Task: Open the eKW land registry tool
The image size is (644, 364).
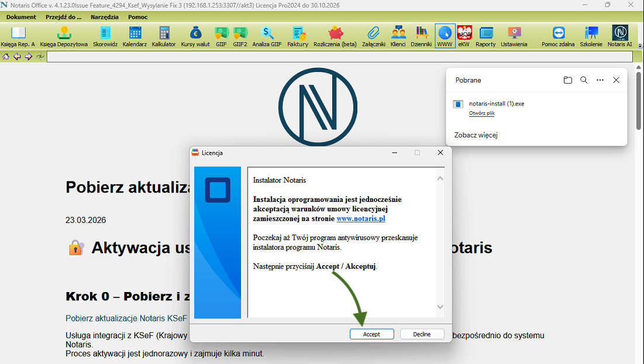Action: click(464, 36)
